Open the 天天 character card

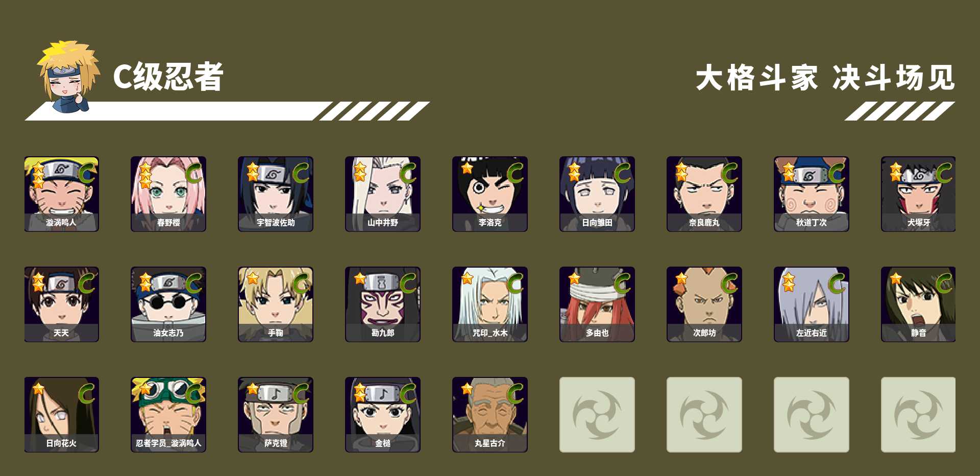click(x=61, y=304)
